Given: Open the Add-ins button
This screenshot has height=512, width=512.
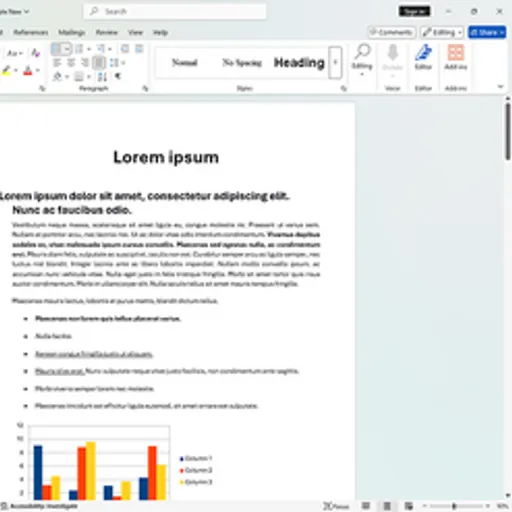Looking at the screenshot, I should pos(456,57).
